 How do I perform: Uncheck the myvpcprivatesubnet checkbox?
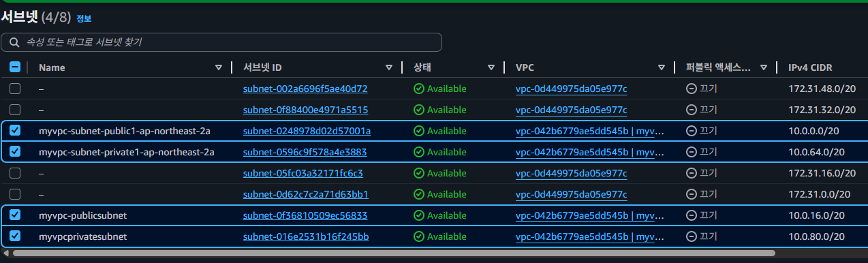pyautogui.click(x=15, y=236)
